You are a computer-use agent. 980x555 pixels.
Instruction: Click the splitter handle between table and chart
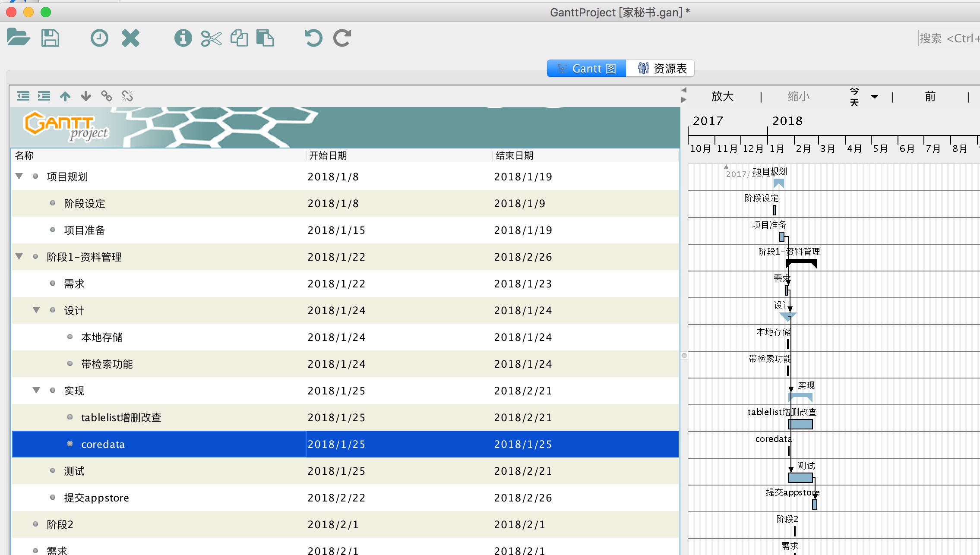684,356
